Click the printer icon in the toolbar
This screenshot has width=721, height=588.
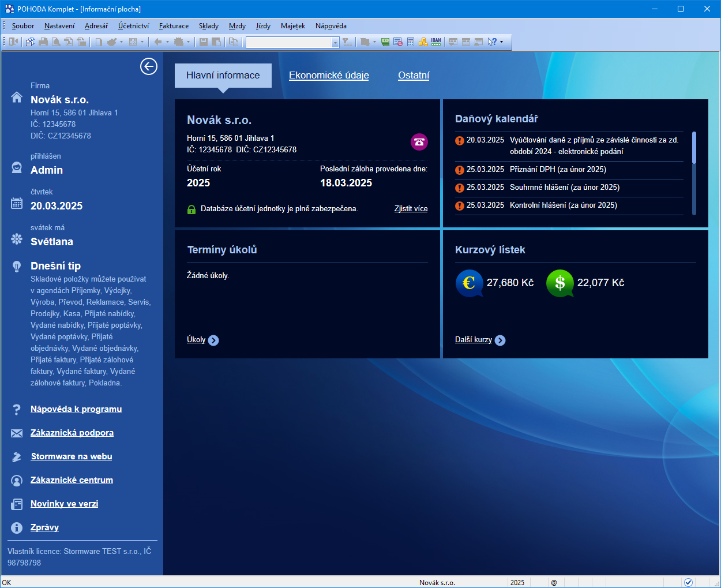coord(43,42)
